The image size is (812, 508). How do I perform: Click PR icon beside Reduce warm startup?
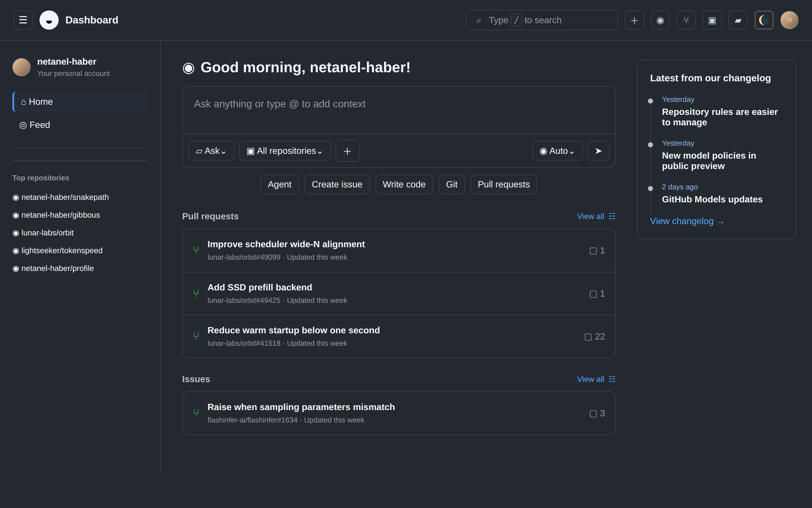(196, 336)
